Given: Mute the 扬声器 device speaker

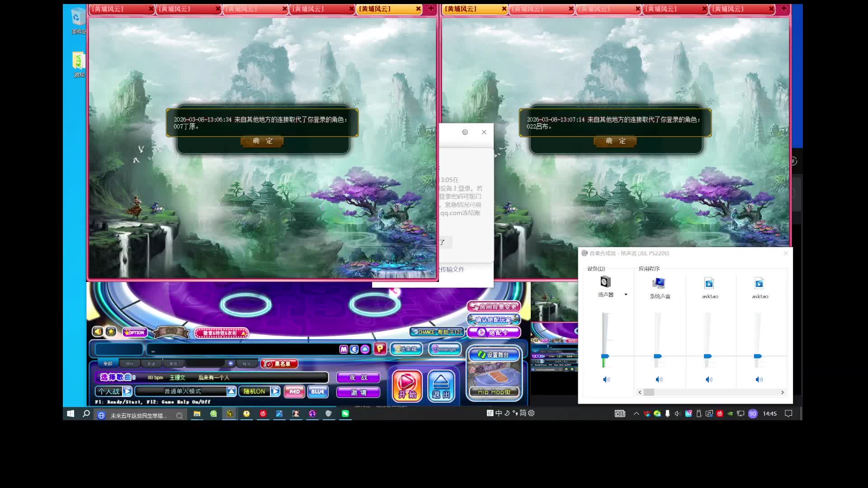Looking at the screenshot, I should (606, 380).
